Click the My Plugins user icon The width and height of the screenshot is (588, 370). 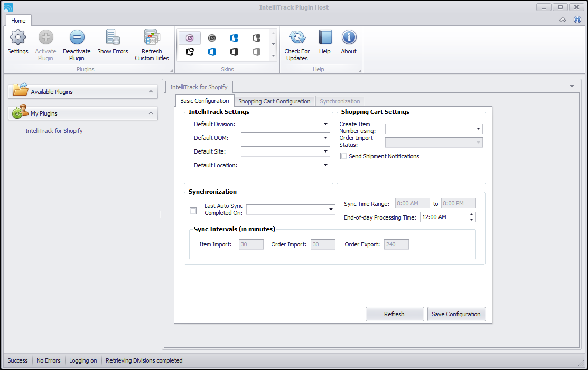[x=20, y=111]
